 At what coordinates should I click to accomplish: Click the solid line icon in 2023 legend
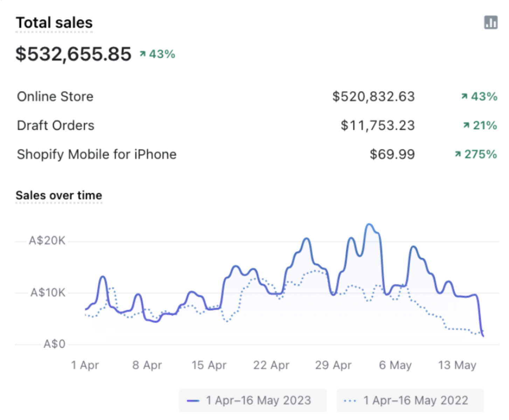pyautogui.click(x=193, y=401)
